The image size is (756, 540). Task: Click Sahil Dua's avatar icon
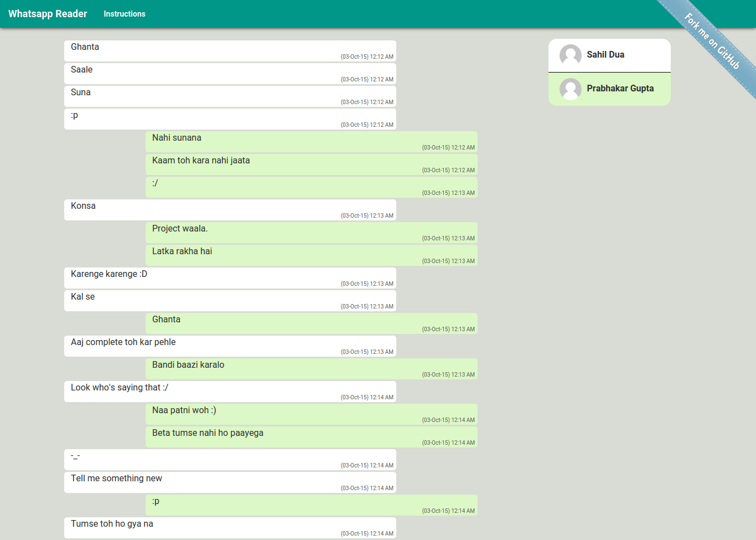tap(570, 55)
